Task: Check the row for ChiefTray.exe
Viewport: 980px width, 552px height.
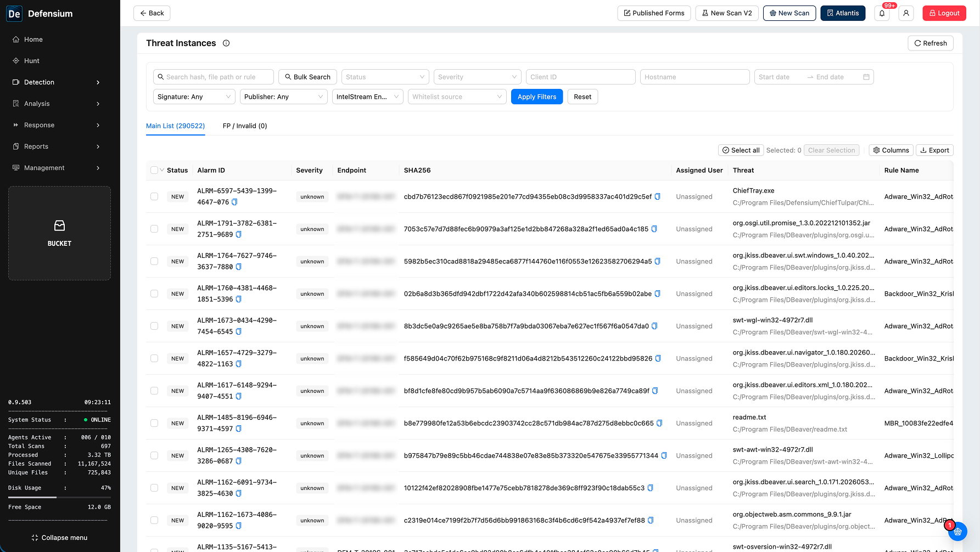Action: pos(154,196)
